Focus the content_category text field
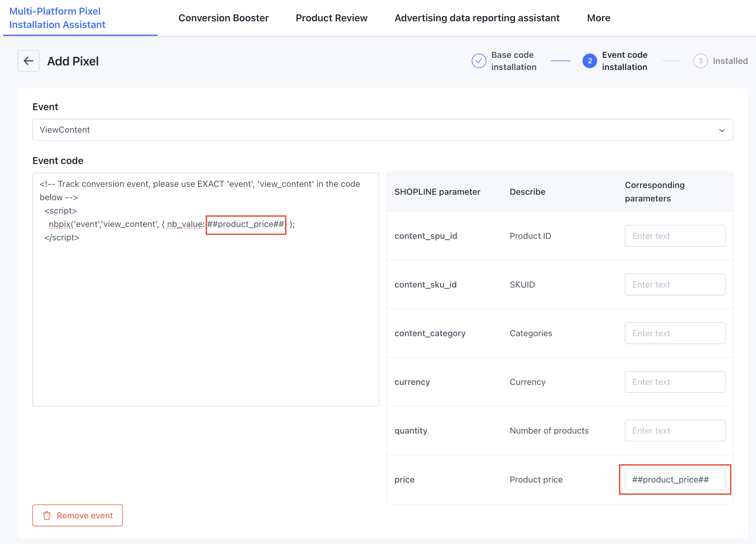Screen dimensions: 756x544 click(675, 333)
